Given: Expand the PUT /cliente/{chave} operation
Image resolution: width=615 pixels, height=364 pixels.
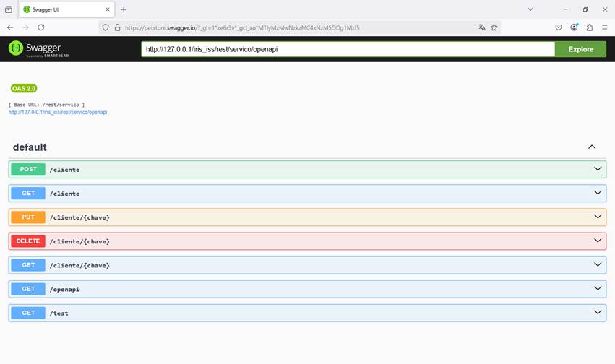Looking at the screenshot, I should [x=307, y=217].
